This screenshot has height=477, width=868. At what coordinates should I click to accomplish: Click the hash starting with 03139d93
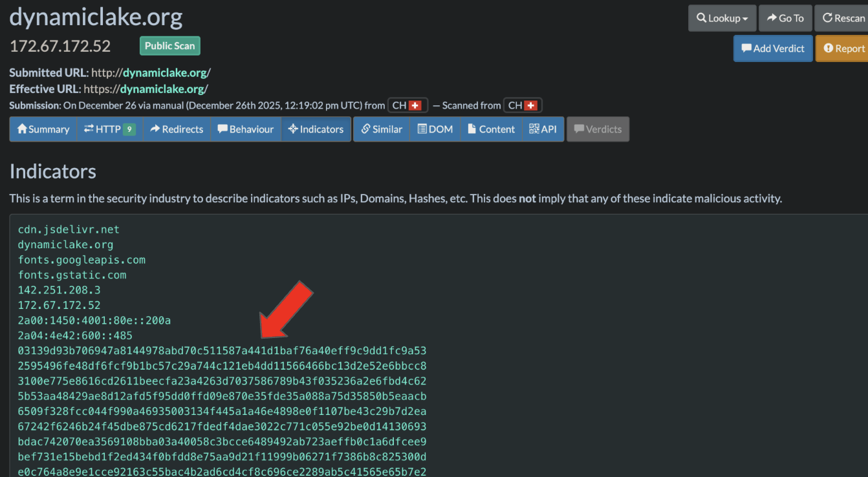pyautogui.click(x=222, y=351)
